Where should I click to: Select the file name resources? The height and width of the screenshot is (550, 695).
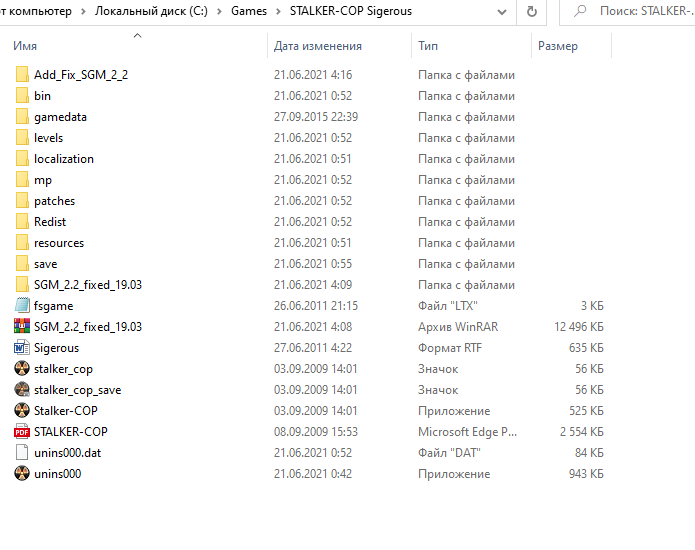point(59,243)
